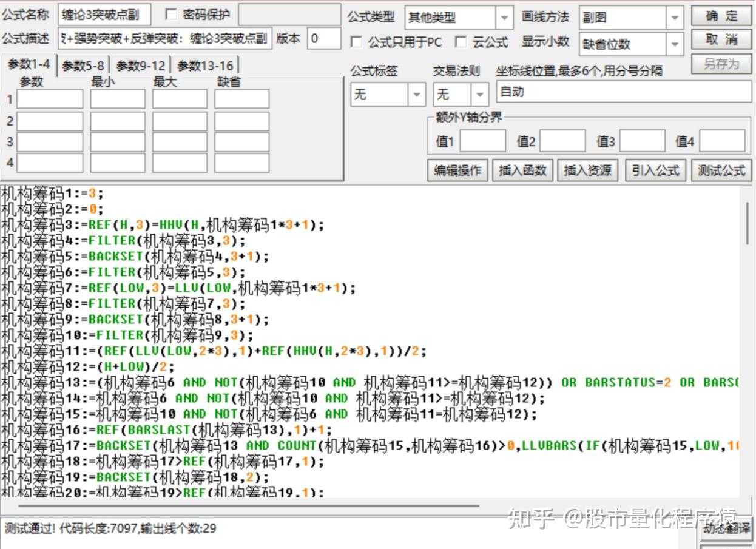Click the 测试公式 button
The image size is (756, 549).
tap(721, 170)
